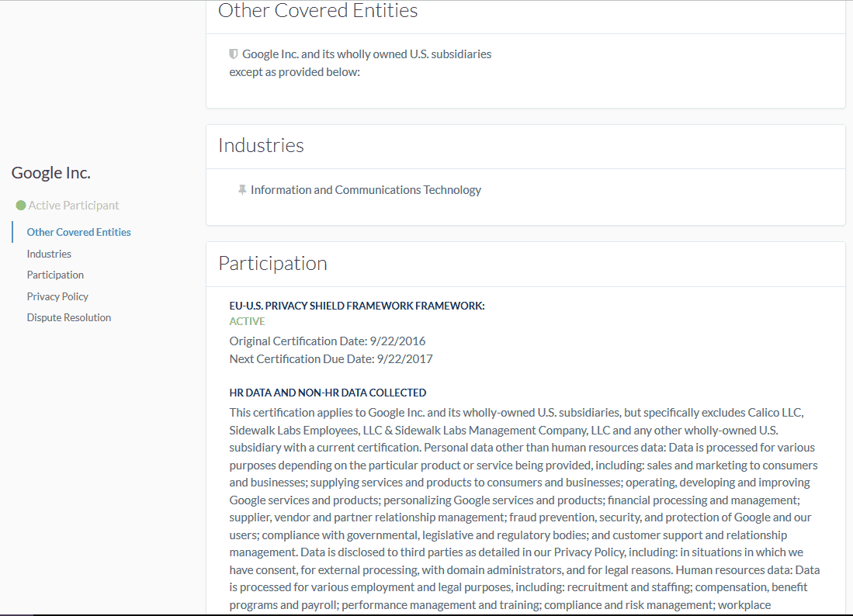This screenshot has height=616, width=853.
Task: Click the green Active Participant status dot
Action: pos(21,206)
